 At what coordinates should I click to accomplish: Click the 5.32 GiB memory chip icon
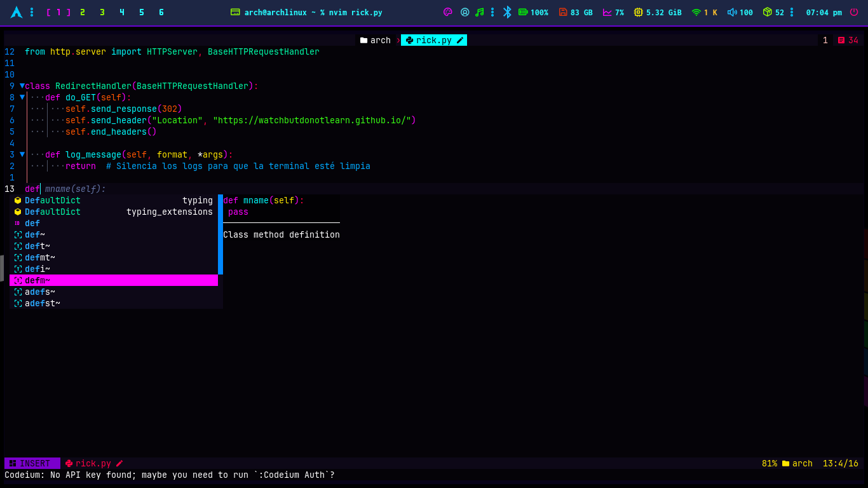(x=639, y=12)
